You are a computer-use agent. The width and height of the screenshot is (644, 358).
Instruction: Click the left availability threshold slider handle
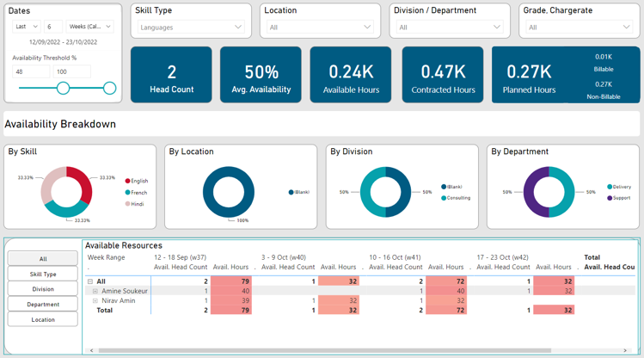point(63,88)
